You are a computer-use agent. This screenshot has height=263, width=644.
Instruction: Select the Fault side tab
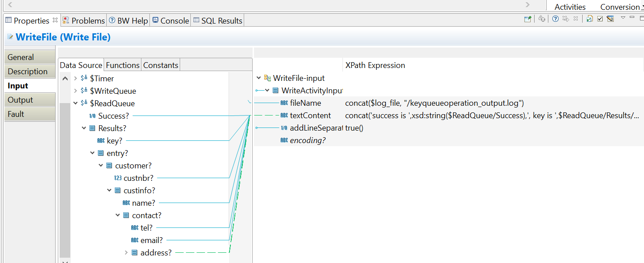click(16, 114)
